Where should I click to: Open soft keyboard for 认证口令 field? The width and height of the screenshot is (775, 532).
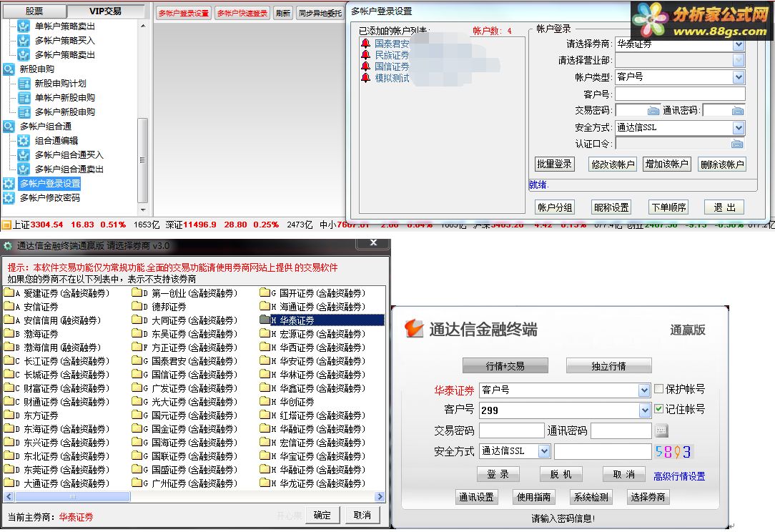[x=737, y=144]
